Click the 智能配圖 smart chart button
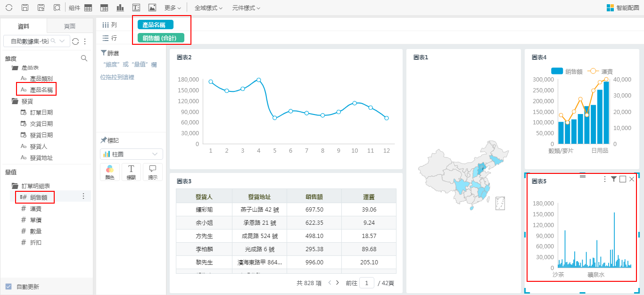The image size is (644, 295). tap(622, 8)
